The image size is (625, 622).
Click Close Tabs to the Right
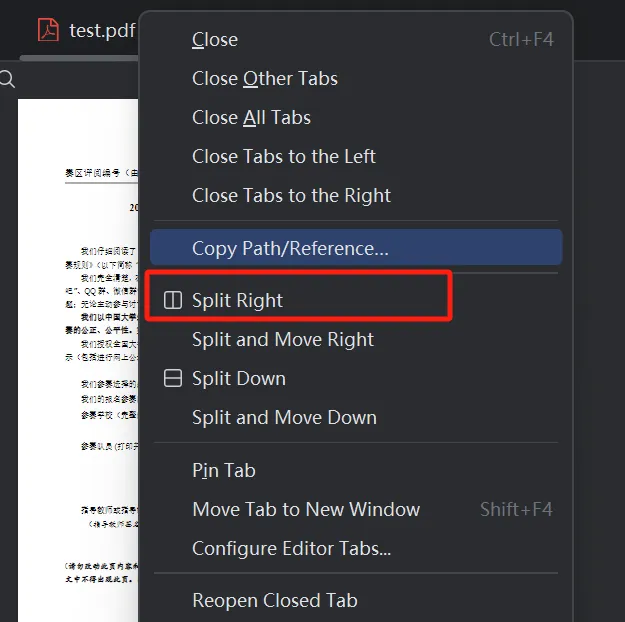(291, 196)
